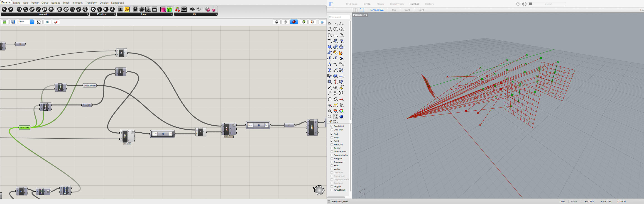Enable the SmartTrack checkbox in osnap list
644x204 pixels.
(x=331, y=190)
